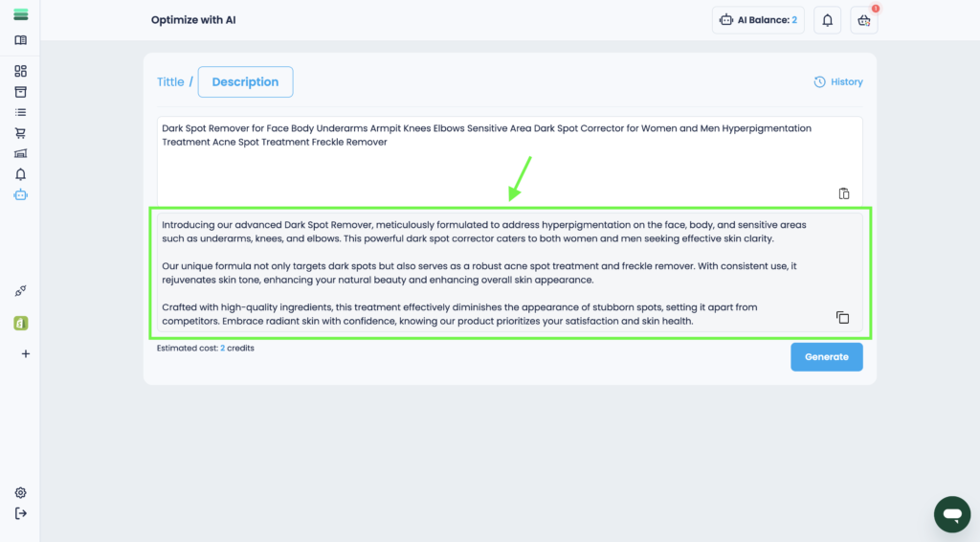Click the plug integrations icon in sidebar

click(20, 291)
